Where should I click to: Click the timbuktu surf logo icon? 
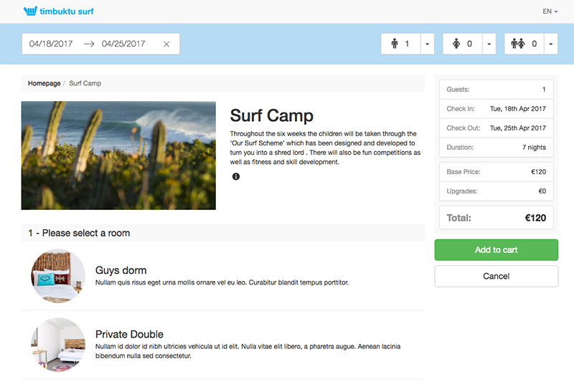click(x=30, y=11)
